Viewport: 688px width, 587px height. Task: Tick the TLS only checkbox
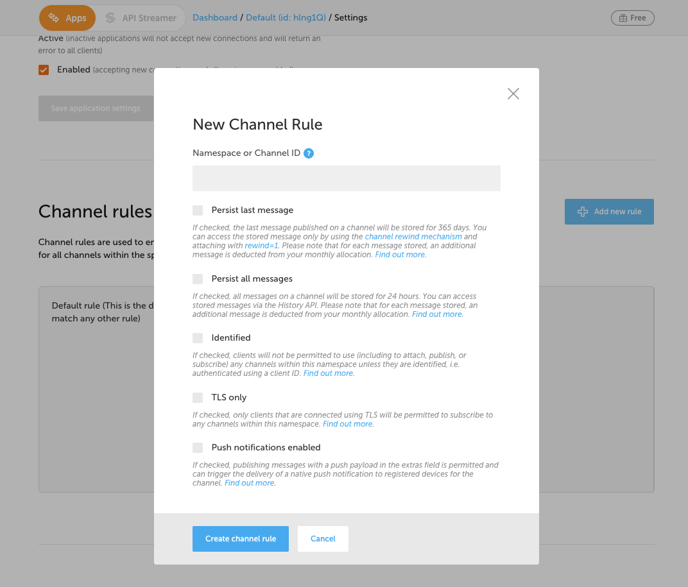[197, 397]
